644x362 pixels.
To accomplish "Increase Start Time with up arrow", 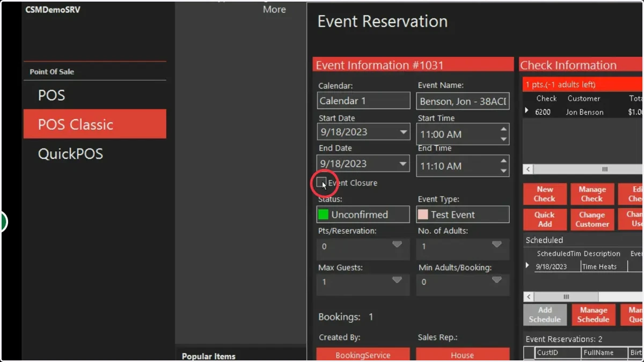I will coord(503,129).
